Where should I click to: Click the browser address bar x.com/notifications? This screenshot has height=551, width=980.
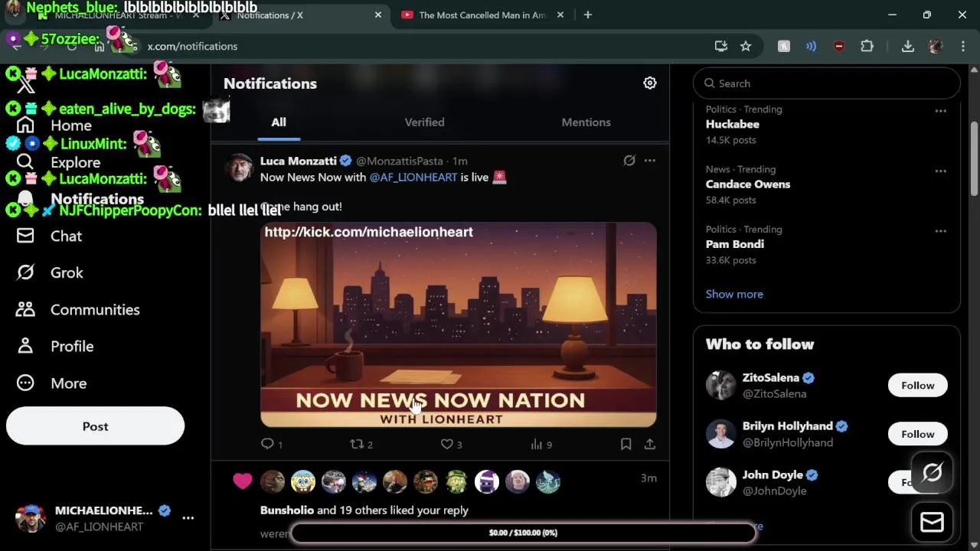click(x=192, y=46)
